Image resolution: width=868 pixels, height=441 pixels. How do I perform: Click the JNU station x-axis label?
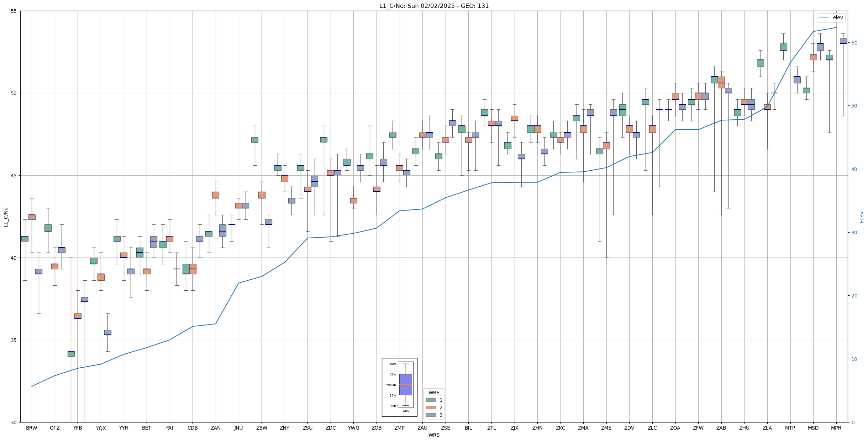[238, 428]
